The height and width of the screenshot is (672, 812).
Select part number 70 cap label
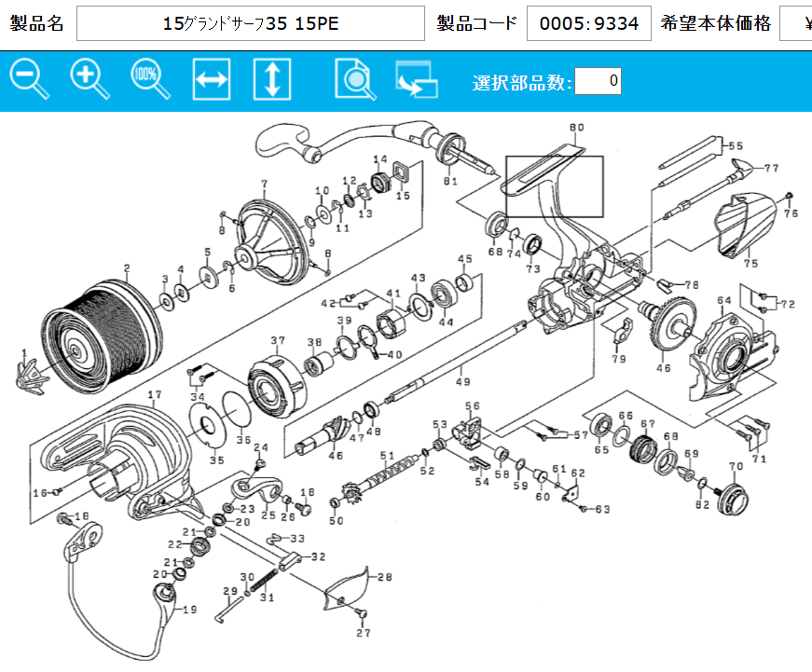pyautogui.click(x=736, y=466)
